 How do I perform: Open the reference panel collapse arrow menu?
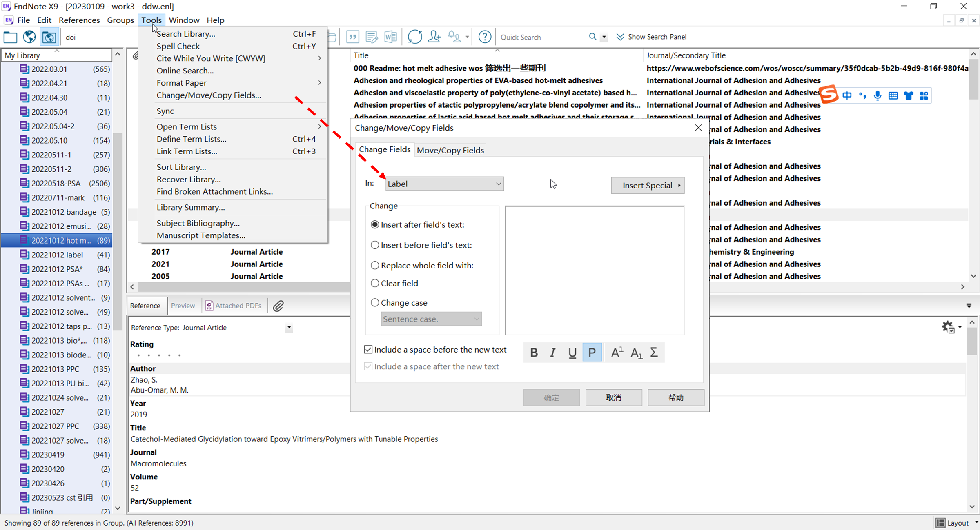click(969, 306)
